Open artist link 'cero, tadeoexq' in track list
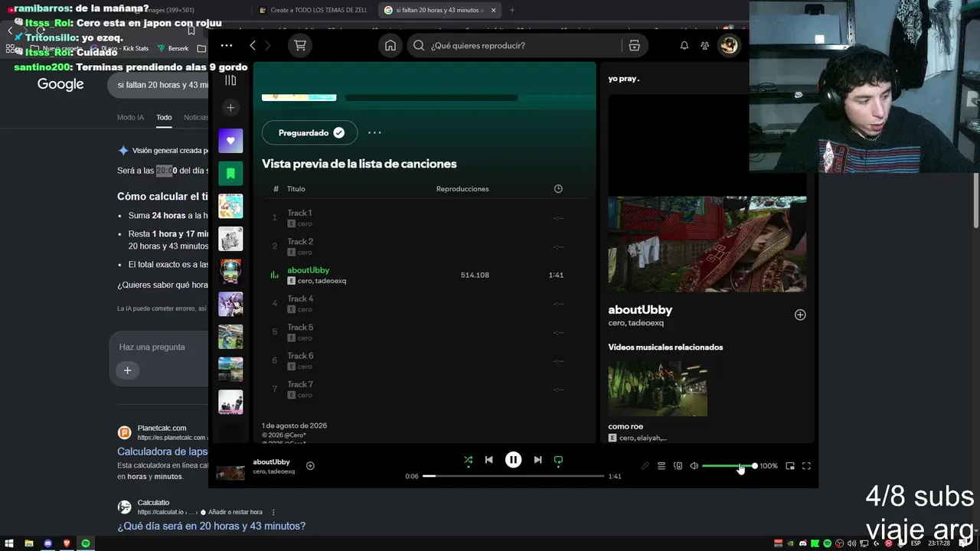This screenshot has height=551, width=980. pos(322,281)
